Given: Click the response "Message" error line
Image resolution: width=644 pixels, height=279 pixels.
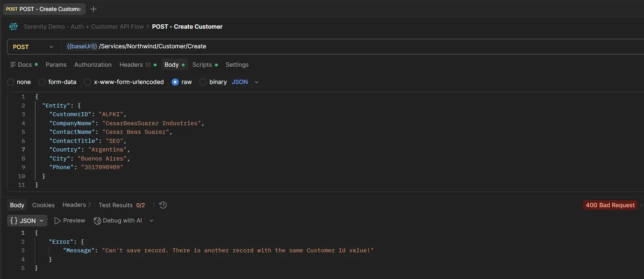Looking at the screenshot, I should 218,250.
